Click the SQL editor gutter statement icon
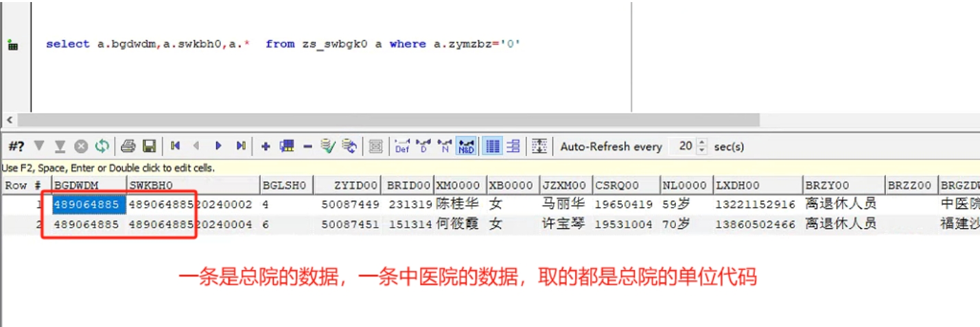This screenshot has height=327, width=980. click(x=12, y=45)
